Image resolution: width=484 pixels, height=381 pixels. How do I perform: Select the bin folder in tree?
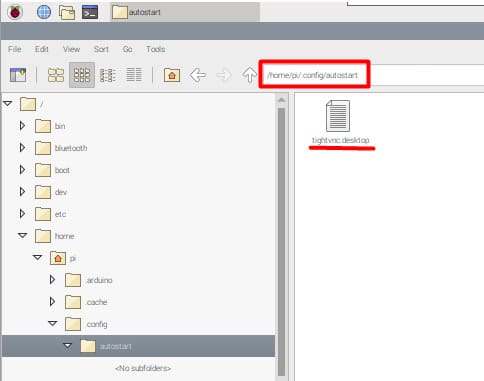click(x=50, y=126)
